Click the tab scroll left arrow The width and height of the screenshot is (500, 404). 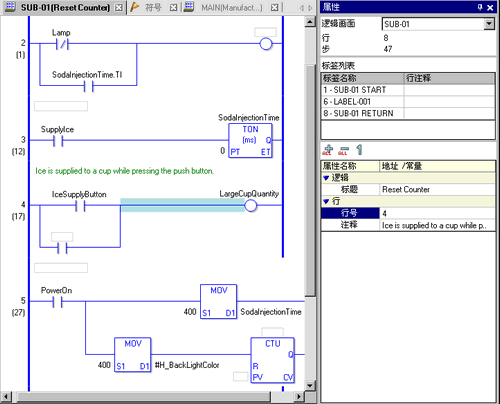302,7
